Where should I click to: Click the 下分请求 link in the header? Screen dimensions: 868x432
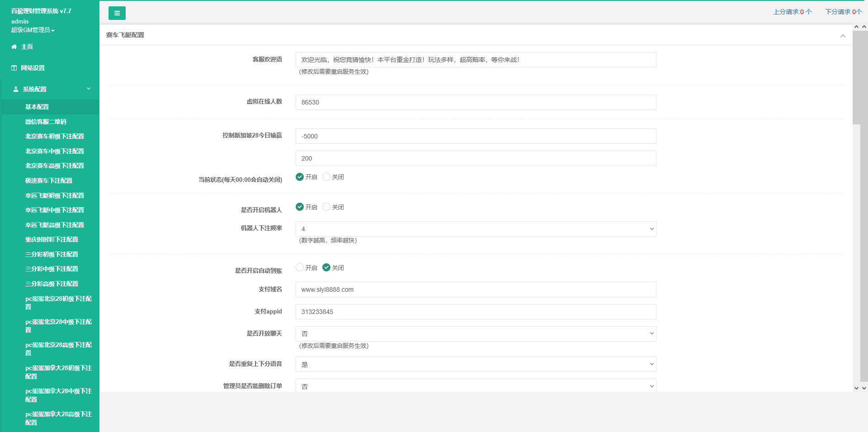tap(843, 12)
